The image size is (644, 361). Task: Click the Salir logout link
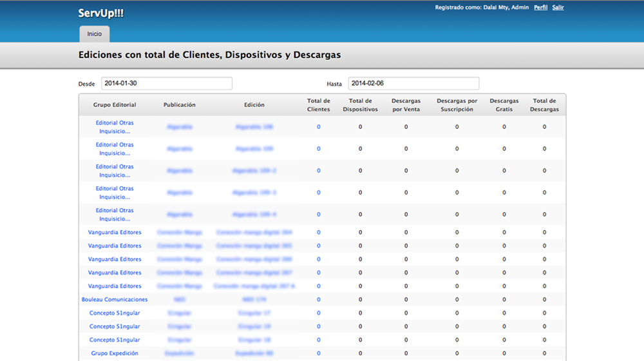pos(558,8)
